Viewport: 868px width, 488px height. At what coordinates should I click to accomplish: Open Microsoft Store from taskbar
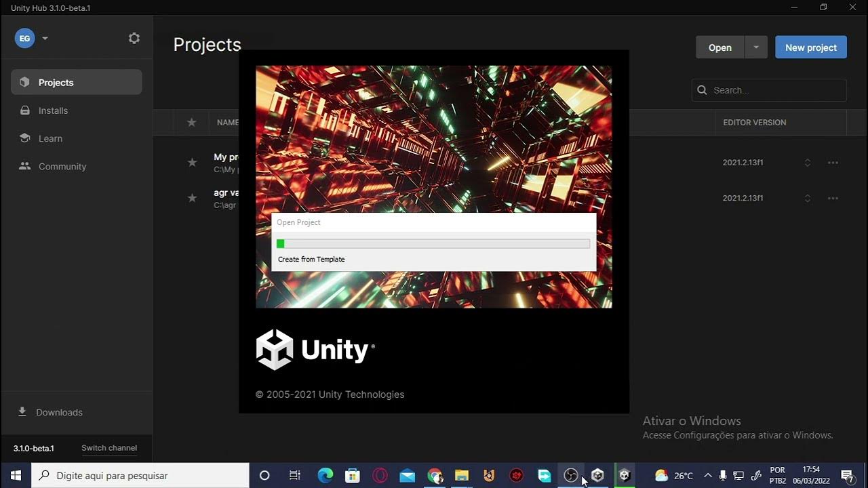coord(353,475)
